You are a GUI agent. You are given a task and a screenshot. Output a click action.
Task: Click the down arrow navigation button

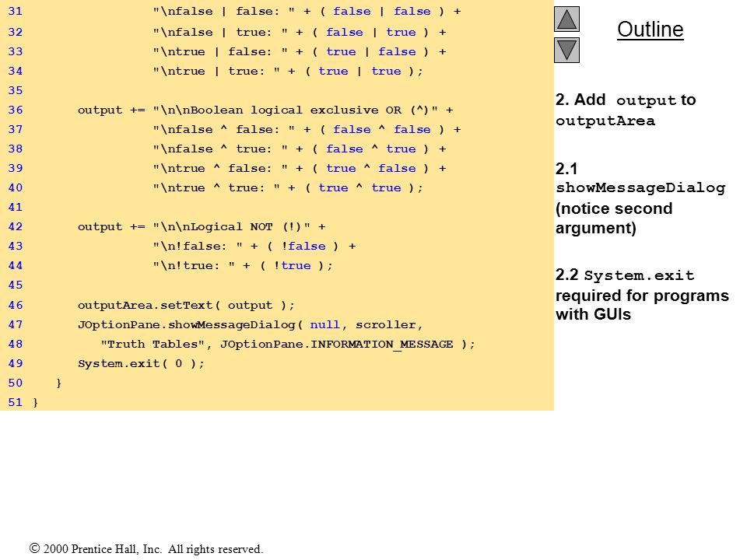[566, 50]
